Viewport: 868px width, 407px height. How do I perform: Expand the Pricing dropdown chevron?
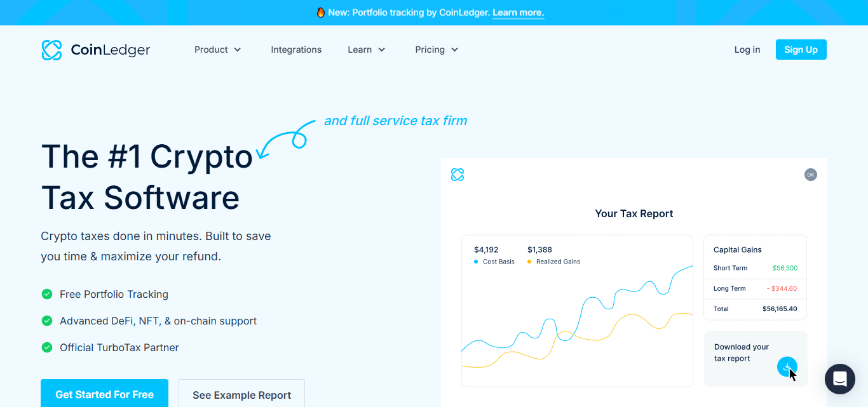pyautogui.click(x=455, y=50)
